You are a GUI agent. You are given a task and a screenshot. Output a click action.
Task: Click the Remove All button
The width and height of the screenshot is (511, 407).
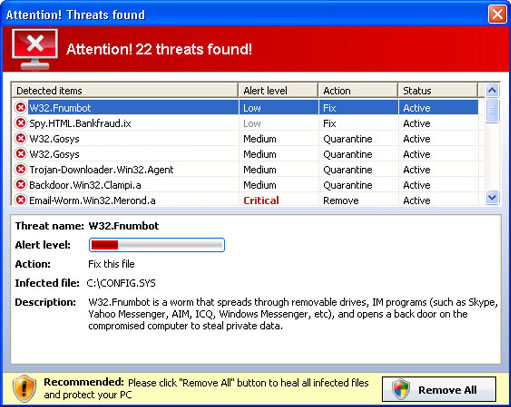[439, 389]
